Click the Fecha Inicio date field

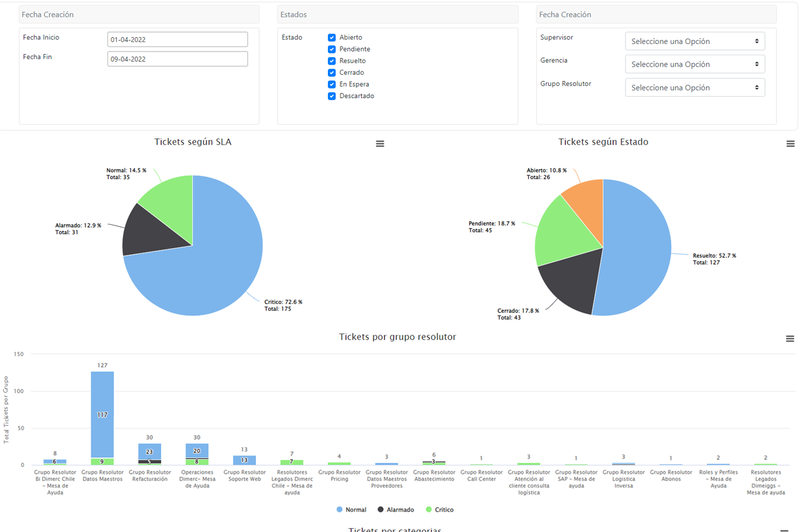point(177,40)
